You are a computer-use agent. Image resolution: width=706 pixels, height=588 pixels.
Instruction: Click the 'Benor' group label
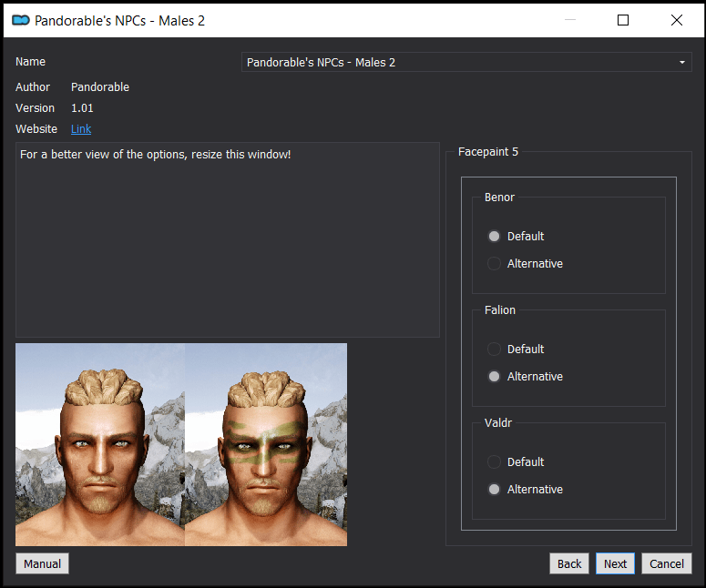[x=499, y=198]
